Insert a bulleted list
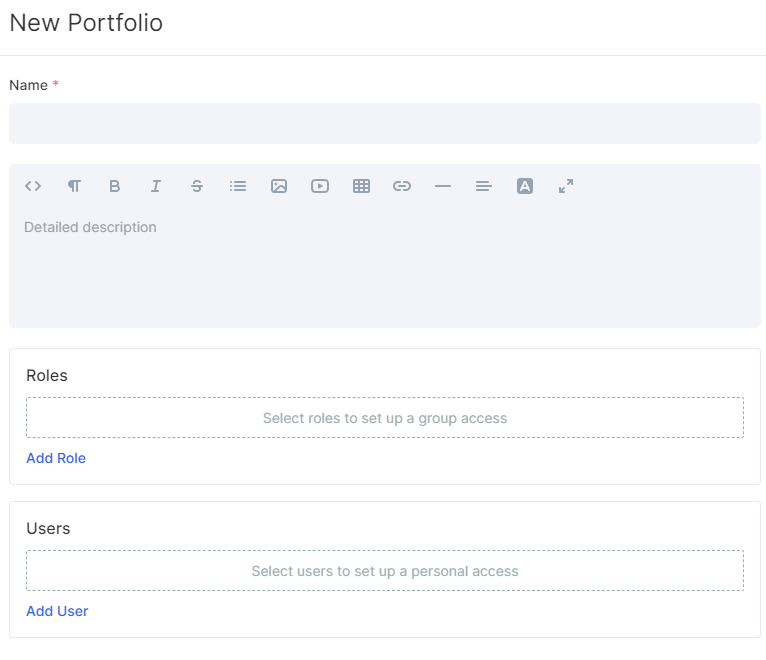Image resolution: width=766 pixels, height=660 pixels. [238, 186]
